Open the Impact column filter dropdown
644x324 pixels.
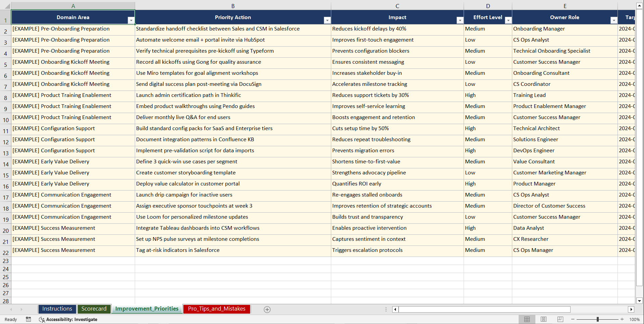point(460,20)
